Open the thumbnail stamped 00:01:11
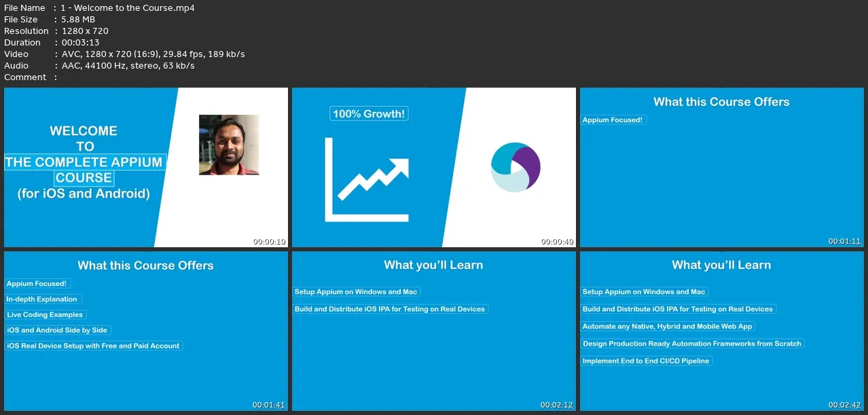This screenshot has height=415, width=868. [722, 167]
